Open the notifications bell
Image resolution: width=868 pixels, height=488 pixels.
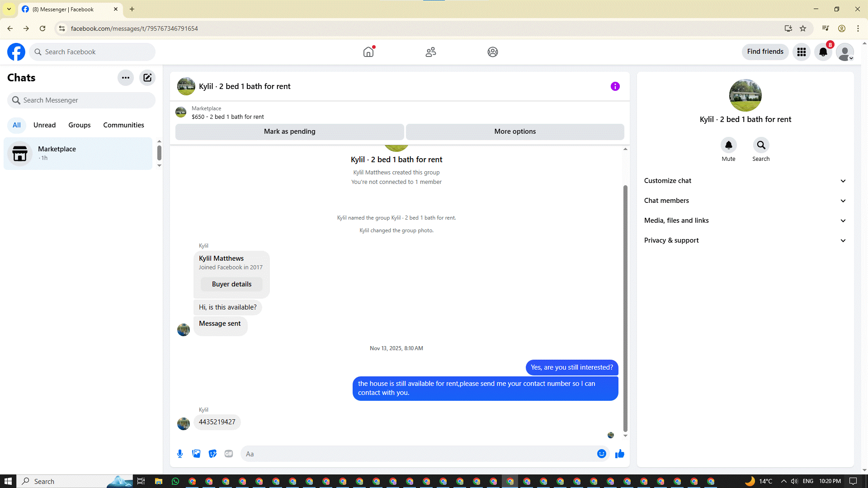(x=823, y=52)
